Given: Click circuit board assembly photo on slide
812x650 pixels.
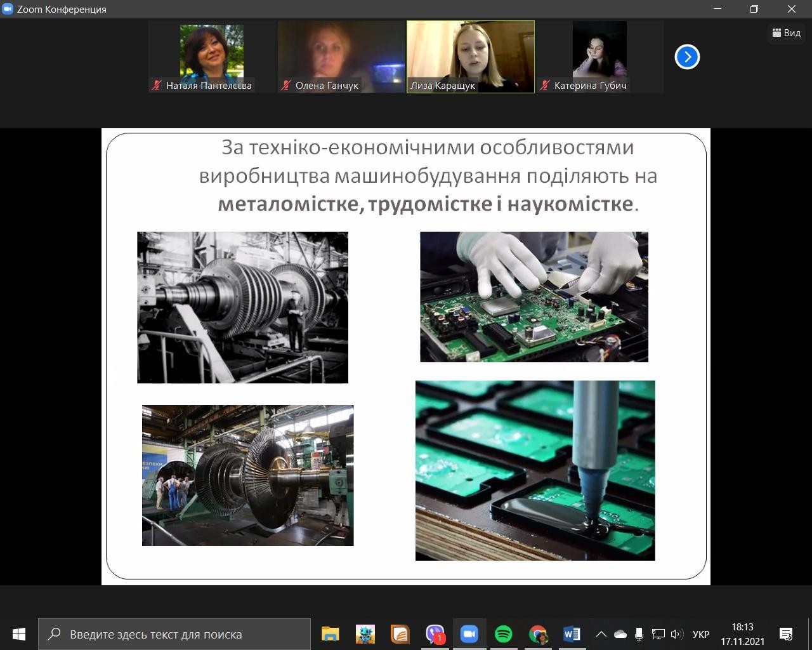Looking at the screenshot, I should pos(534,296).
